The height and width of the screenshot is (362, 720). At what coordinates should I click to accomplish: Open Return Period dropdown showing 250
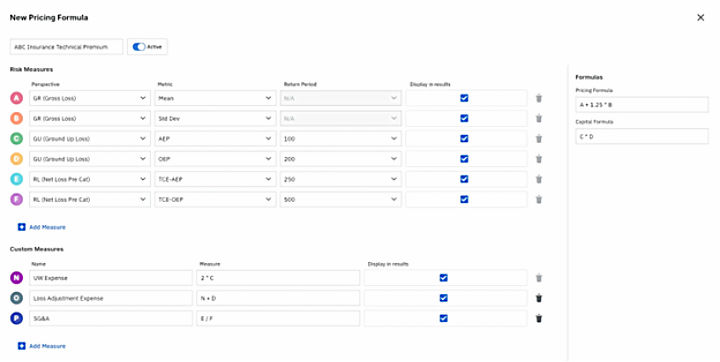[341, 179]
